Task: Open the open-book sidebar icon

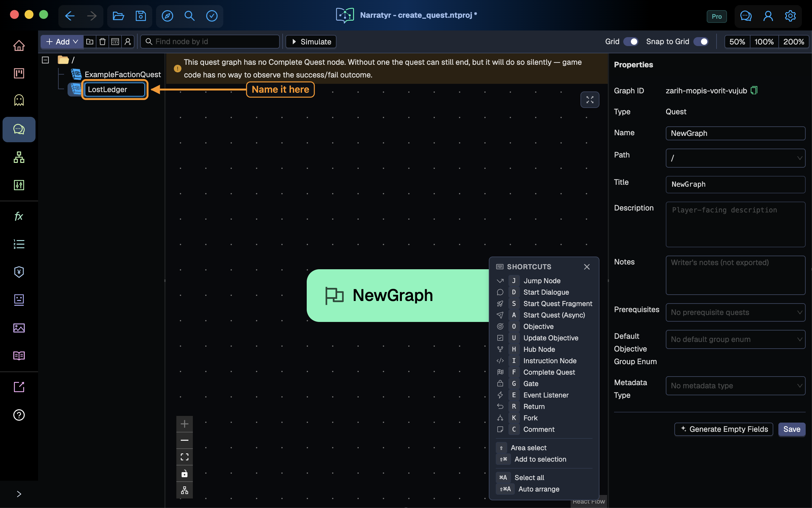Action: pos(19,356)
